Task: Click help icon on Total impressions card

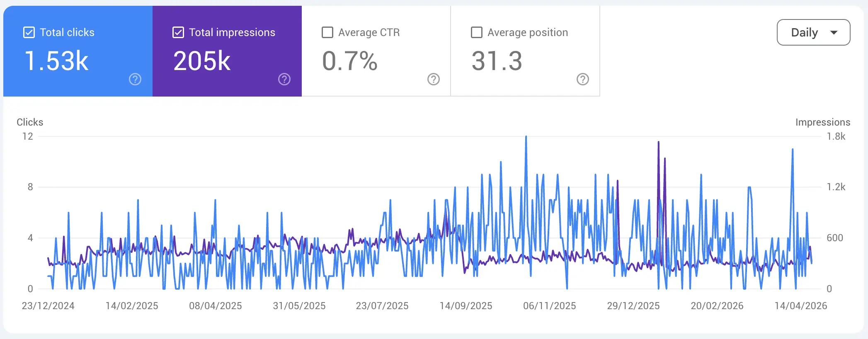Action: tap(284, 79)
